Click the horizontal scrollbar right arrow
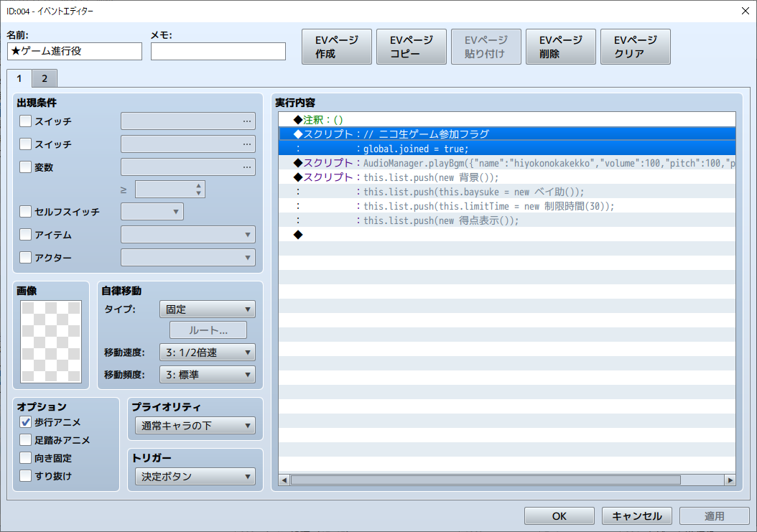 click(x=730, y=480)
